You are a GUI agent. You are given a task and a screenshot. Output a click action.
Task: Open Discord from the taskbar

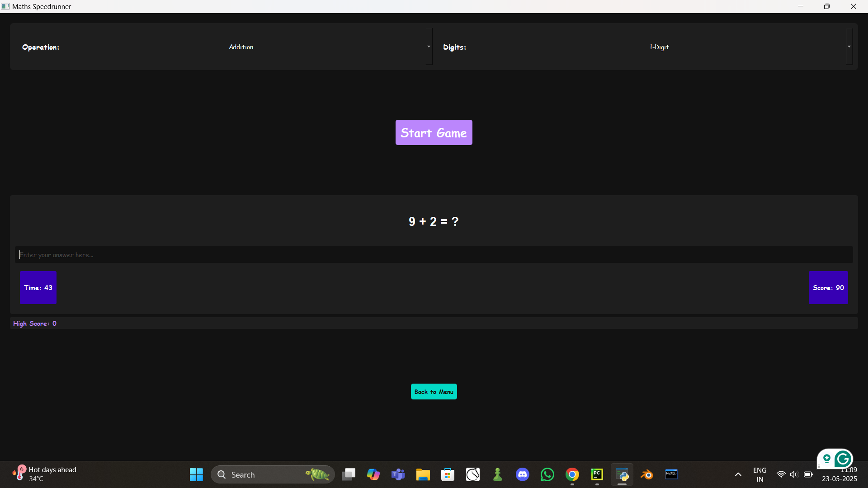click(522, 474)
